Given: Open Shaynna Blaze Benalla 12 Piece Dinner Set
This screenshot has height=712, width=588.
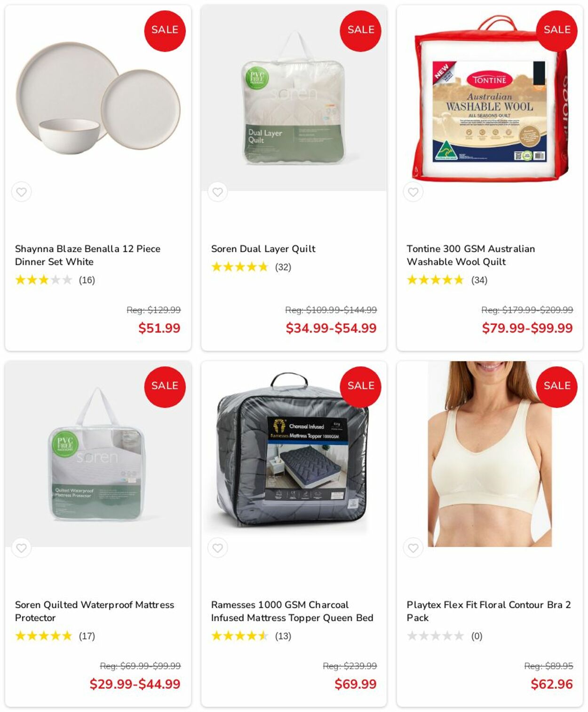Looking at the screenshot, I should tap(87, 255).
